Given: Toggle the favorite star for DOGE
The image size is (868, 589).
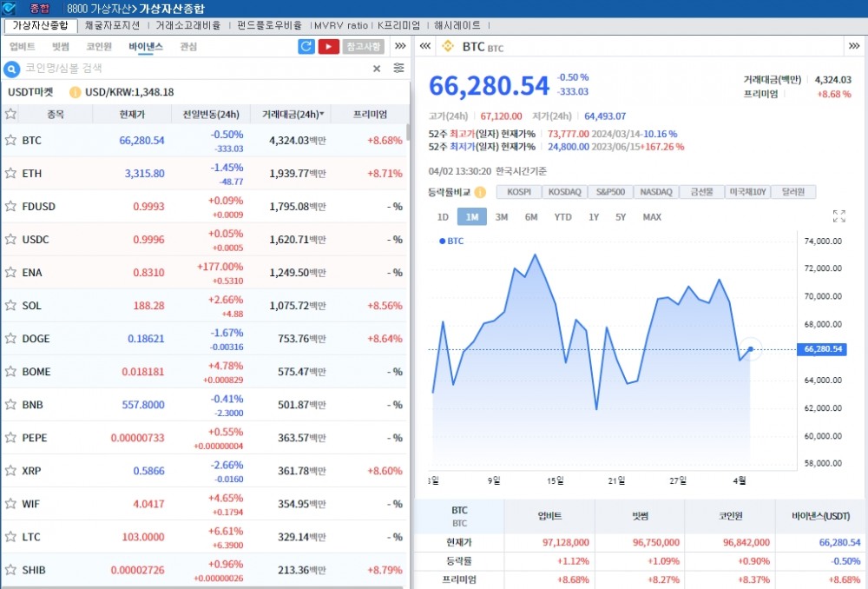Looking at the screenshot, I should point(12,339).
